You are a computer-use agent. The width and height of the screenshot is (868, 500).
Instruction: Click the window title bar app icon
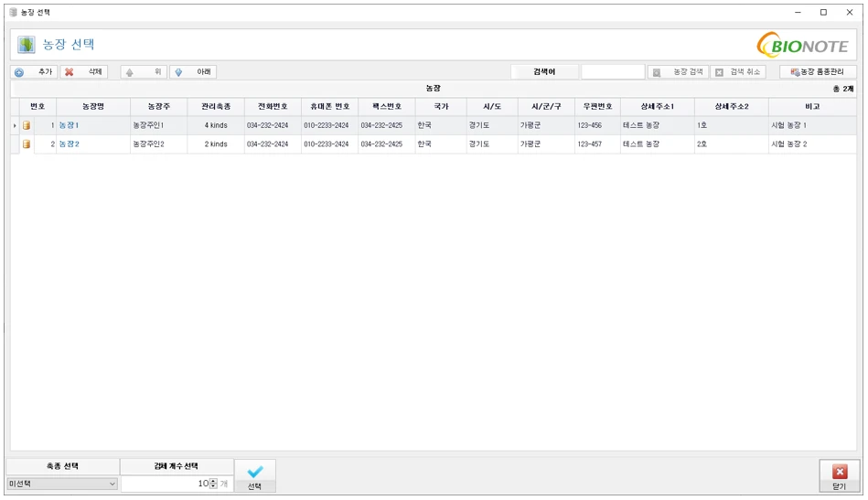(14, 12)
